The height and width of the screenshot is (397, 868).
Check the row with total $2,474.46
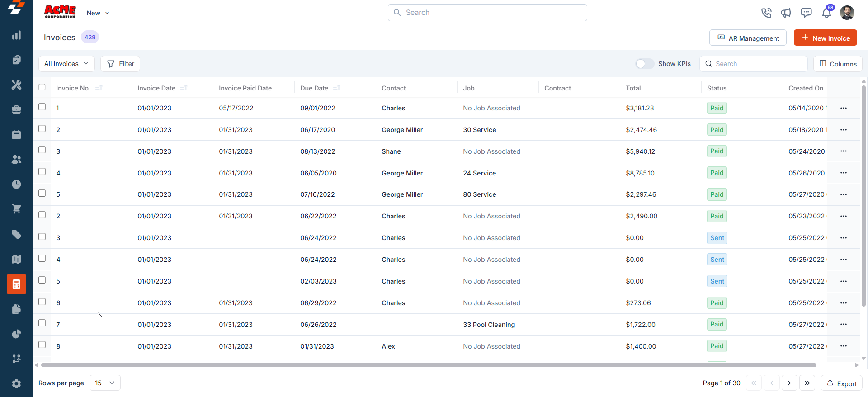[42, 128]
